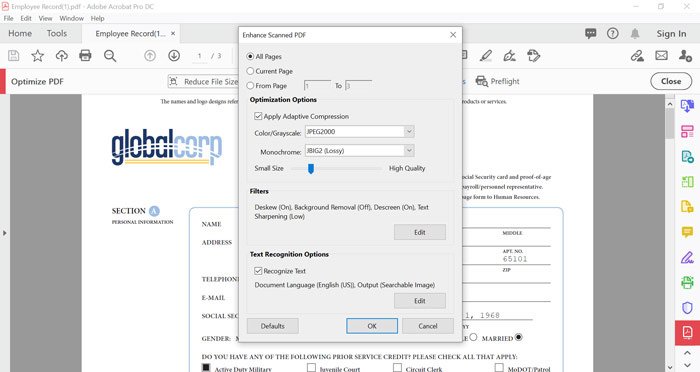Viewport: 700px width, 372px height.
Task: Click Cancel in Enhance Scanned PDF
Action: (x=428, y=326)
